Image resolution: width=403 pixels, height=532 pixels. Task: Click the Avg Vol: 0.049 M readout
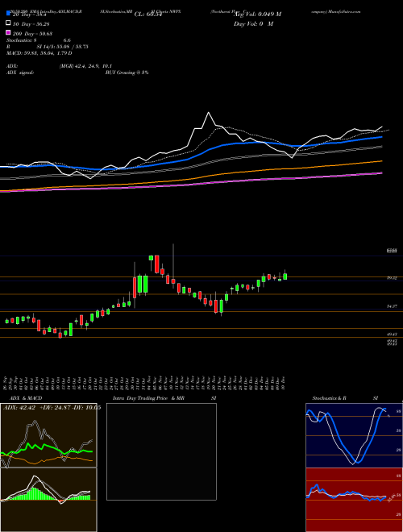pos(257,15)
